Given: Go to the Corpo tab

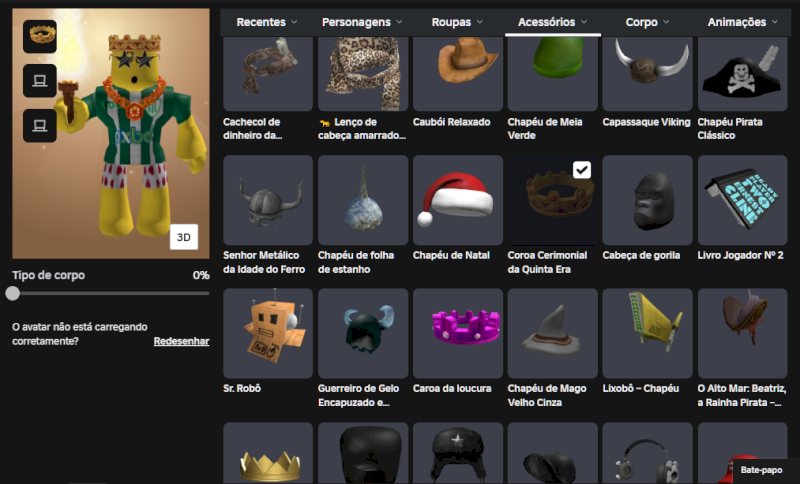Looking at the screenshot, I should [647, 22].
